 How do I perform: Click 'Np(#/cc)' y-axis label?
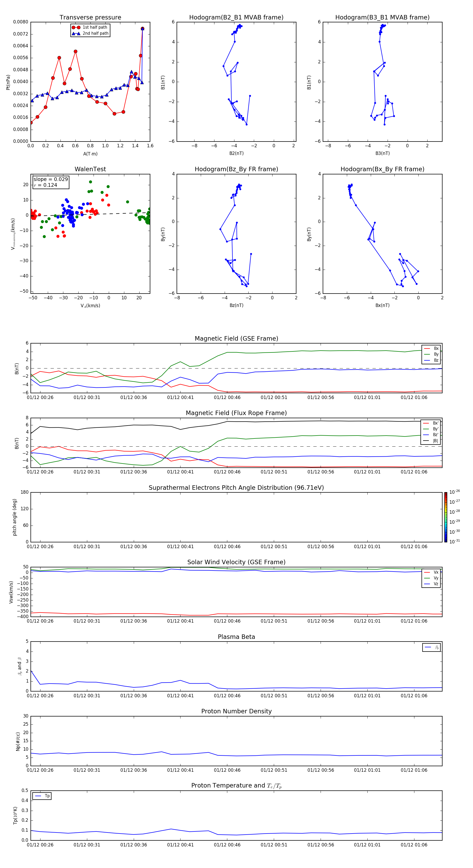click(18, 741)
